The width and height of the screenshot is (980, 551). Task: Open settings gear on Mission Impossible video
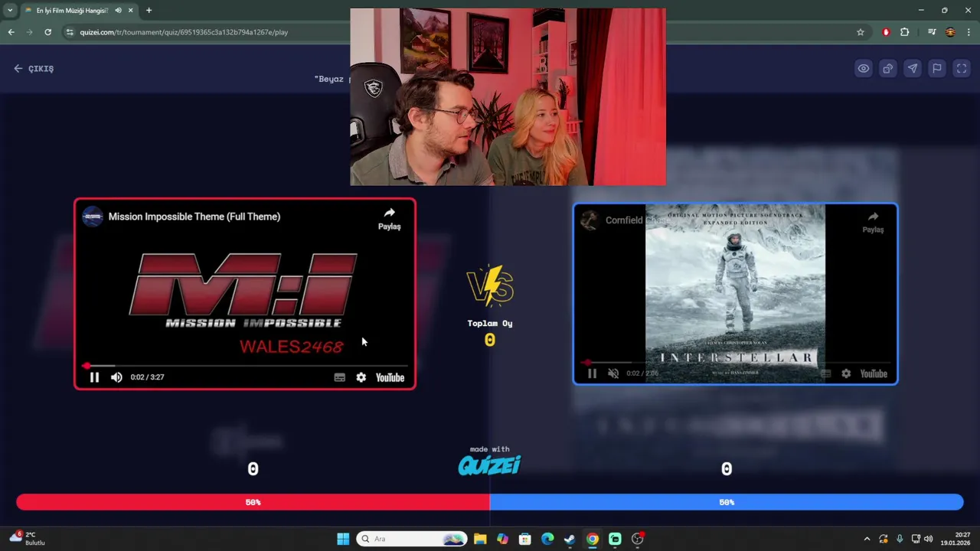coord(361,377)
